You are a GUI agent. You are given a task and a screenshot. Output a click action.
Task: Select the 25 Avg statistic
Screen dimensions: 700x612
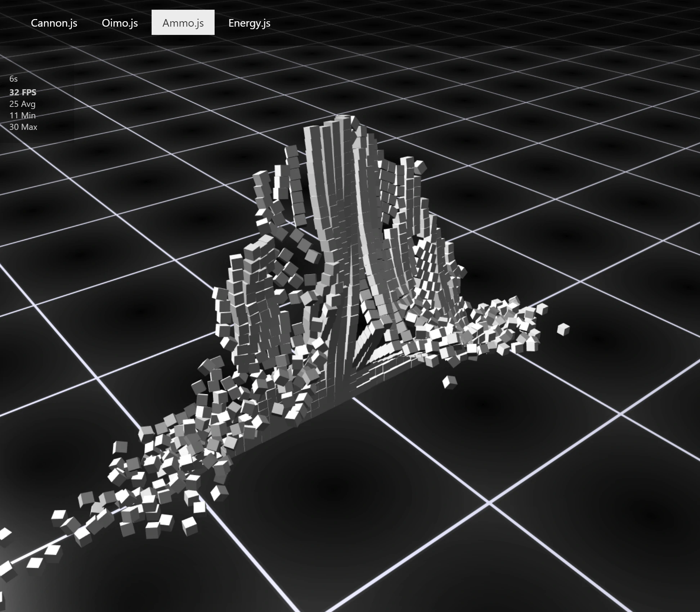pyautogui.click(x=22, y=104)
